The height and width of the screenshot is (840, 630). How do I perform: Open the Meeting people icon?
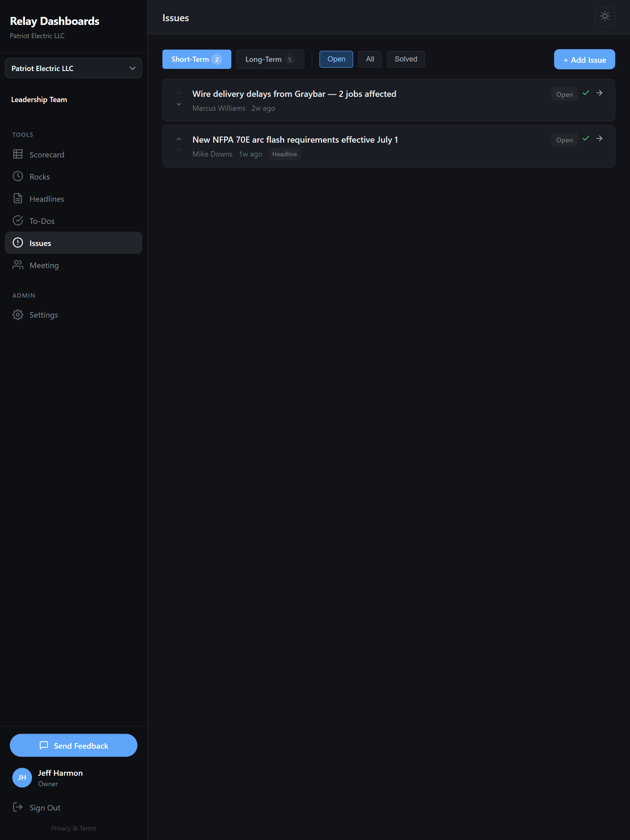[x=18, y=265]
